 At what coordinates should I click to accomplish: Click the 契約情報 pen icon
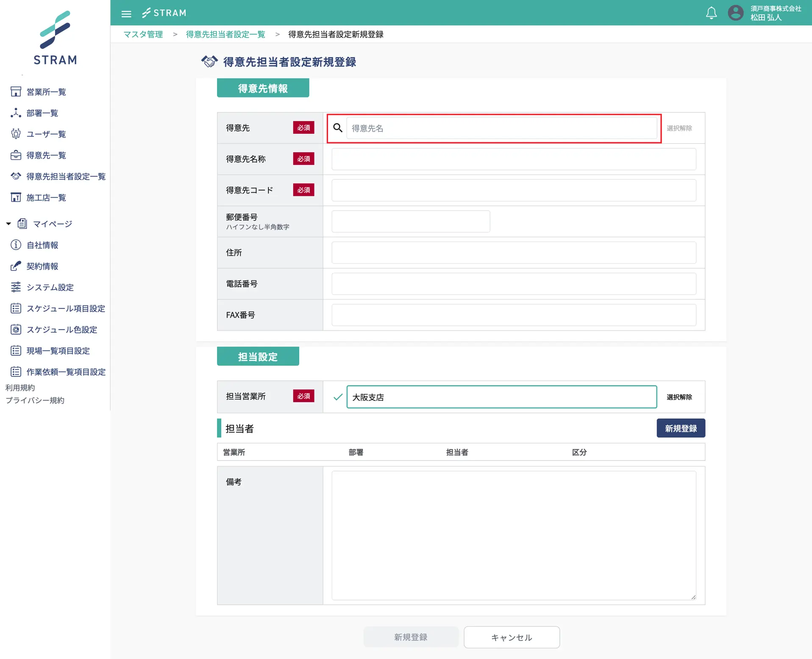coord(16,266)
